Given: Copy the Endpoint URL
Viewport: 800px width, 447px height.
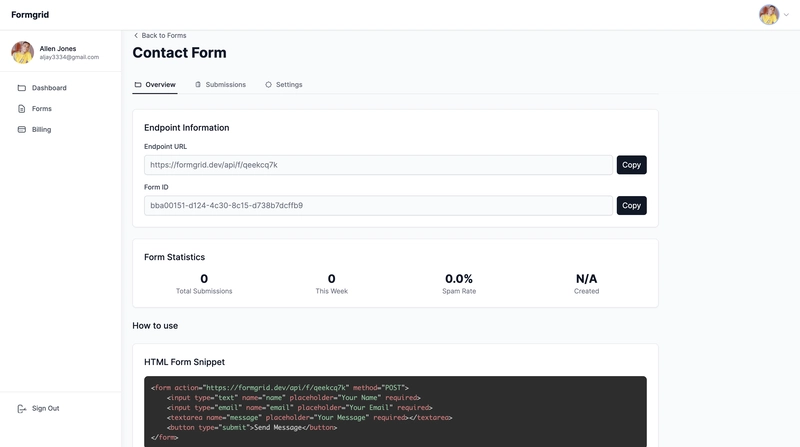Looking at the screenshot, I should (x=631, y=165).
